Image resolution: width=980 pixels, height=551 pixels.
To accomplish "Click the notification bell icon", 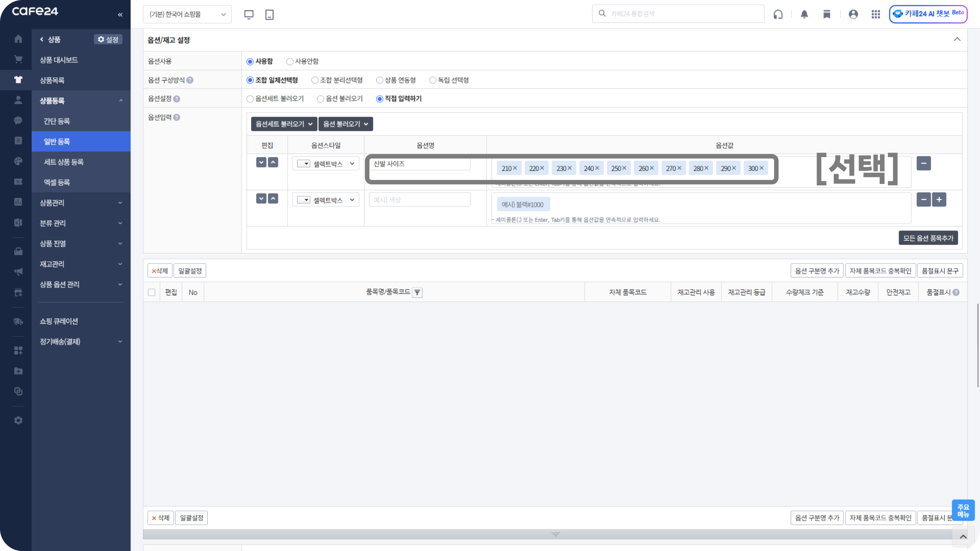I will pos(804,14).
